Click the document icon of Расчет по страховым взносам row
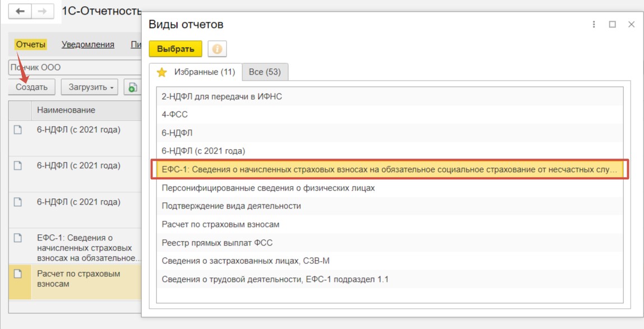 coord(17,275)
